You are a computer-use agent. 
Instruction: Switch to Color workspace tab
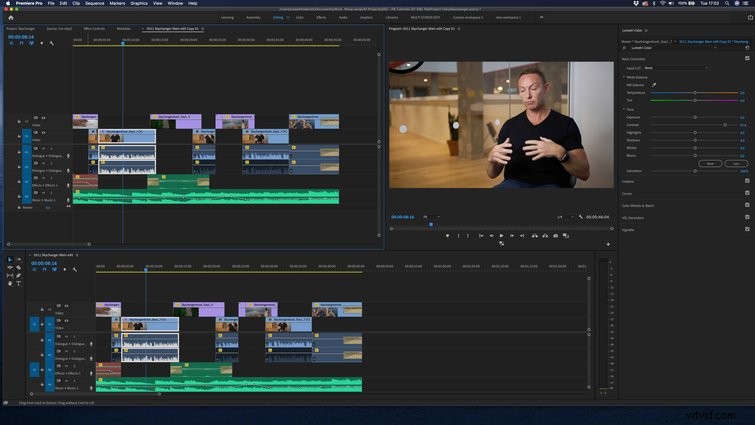[299, 17]
